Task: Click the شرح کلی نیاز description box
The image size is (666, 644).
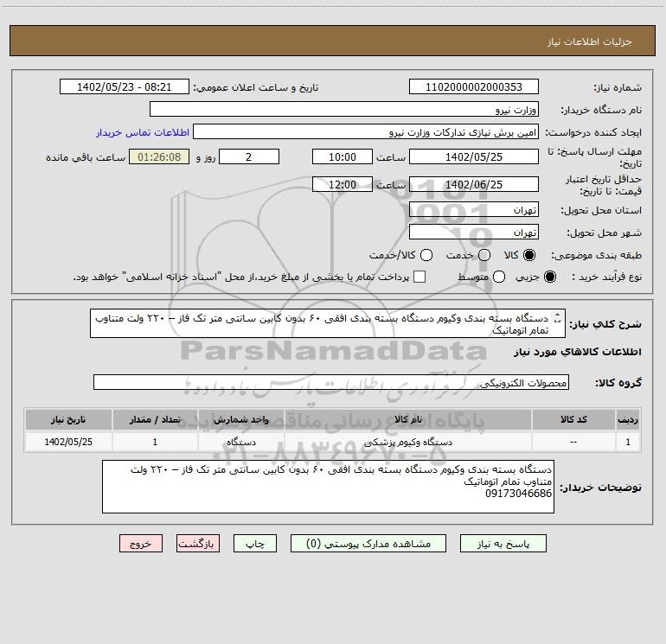Action: pyautogui.click(x=328, y=323)
